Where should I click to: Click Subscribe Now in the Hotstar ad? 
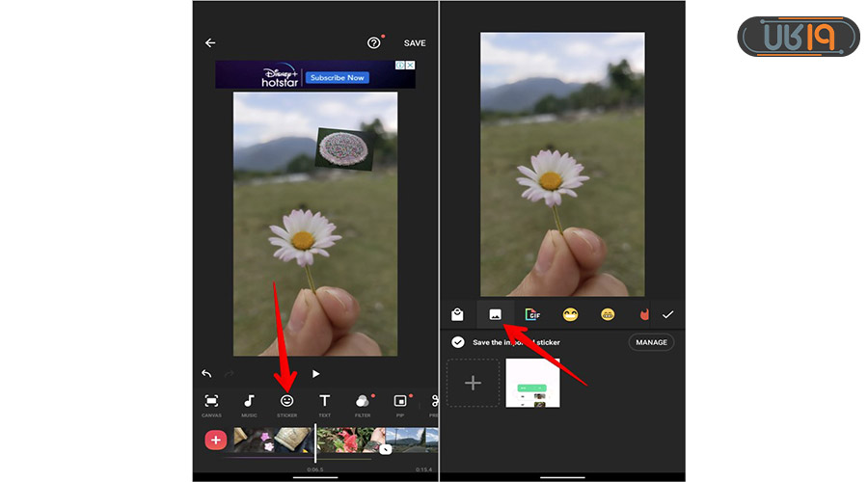[337, 77]
